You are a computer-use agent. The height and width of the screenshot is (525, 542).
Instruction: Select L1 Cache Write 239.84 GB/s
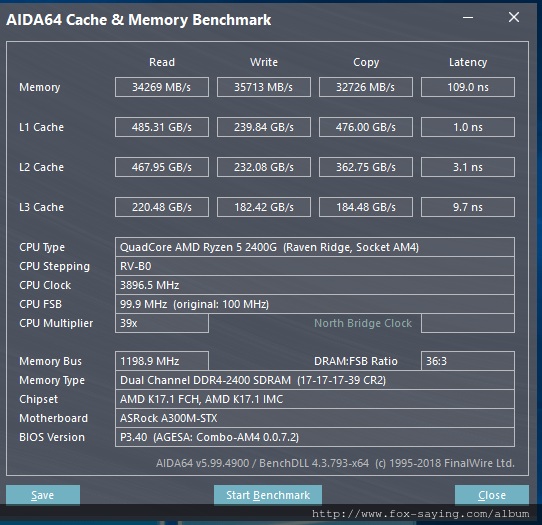point(264,127)
